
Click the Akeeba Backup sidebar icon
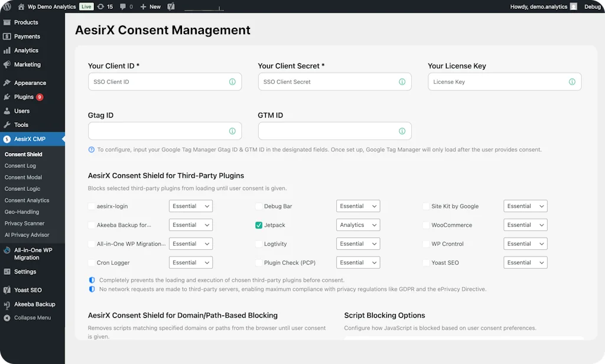tap(6, 304)
